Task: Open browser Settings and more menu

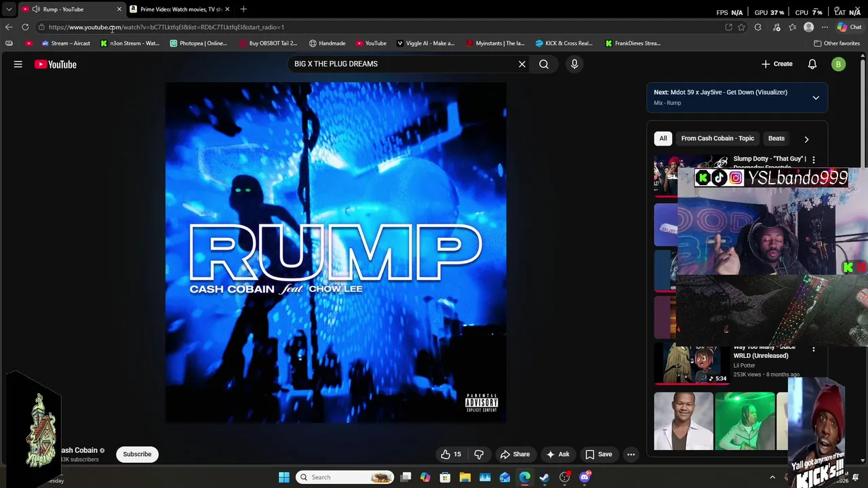Action: point(825,27)
